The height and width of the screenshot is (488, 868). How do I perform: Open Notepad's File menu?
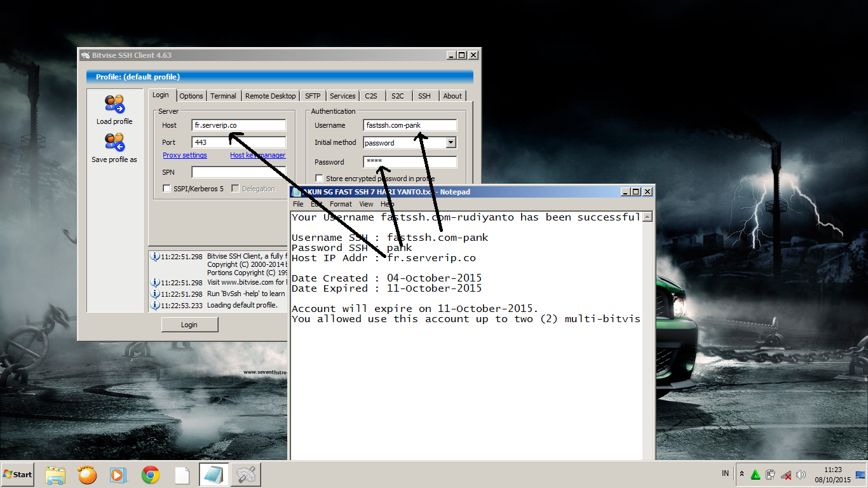[298, 204]
